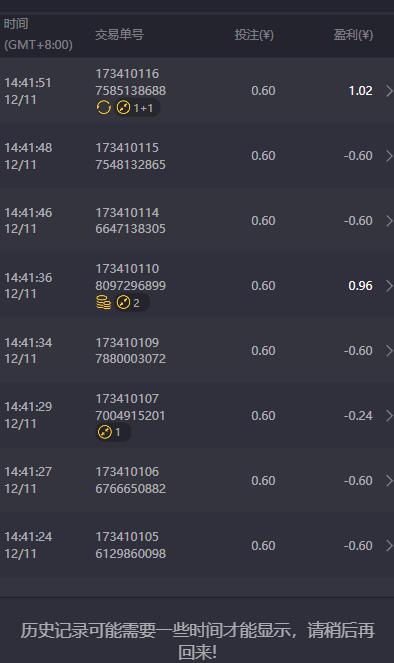Click the 盈利(¥) column header

coord(353,35)
